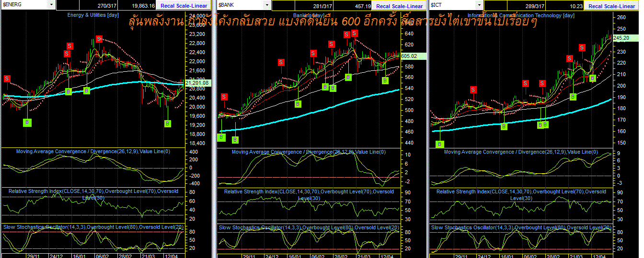This screenshot has width=644, height=258.
Task: Open the $BANK symbol dropdown
Action: pyautogui.click(x=267, y=5)
